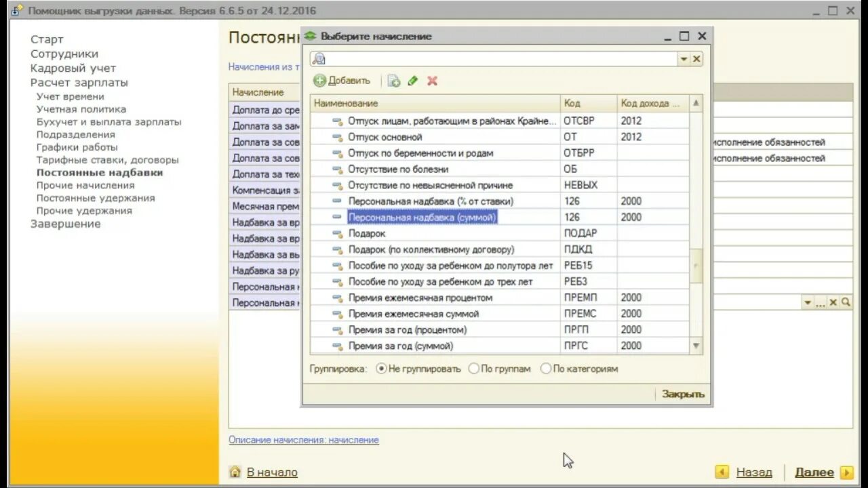Select row Премия за год (процентом)
868x488 pixels.
click(500, 329)
